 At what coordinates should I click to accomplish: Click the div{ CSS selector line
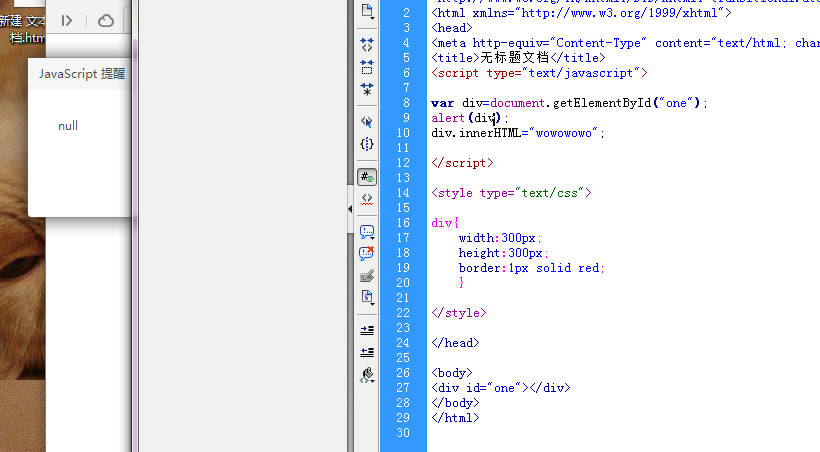tap(445, 223)
